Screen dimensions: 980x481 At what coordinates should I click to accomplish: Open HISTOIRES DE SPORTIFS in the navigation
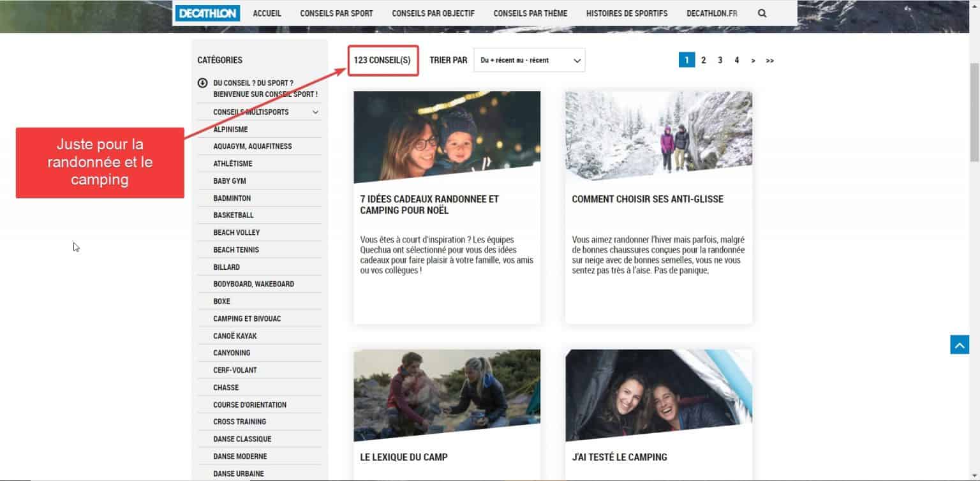click(627, 12)
